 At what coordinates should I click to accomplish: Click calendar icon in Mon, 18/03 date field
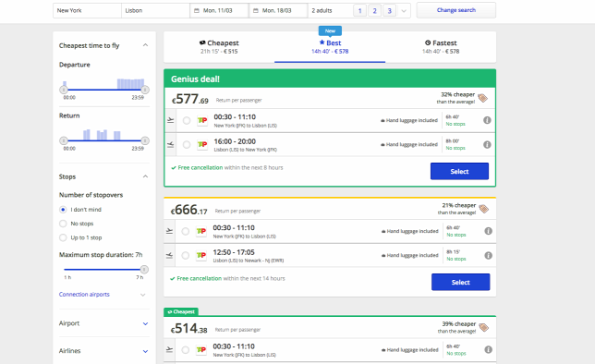pos(256,11)
